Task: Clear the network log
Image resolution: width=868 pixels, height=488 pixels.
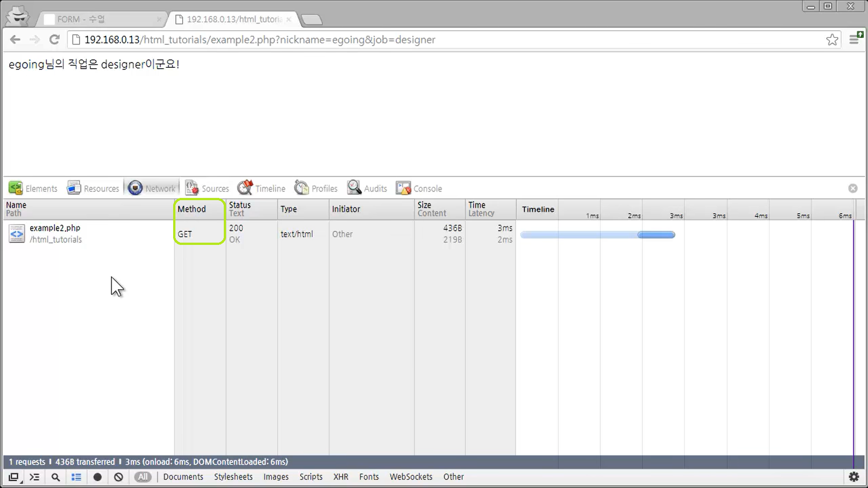Action: click(118, 477)
